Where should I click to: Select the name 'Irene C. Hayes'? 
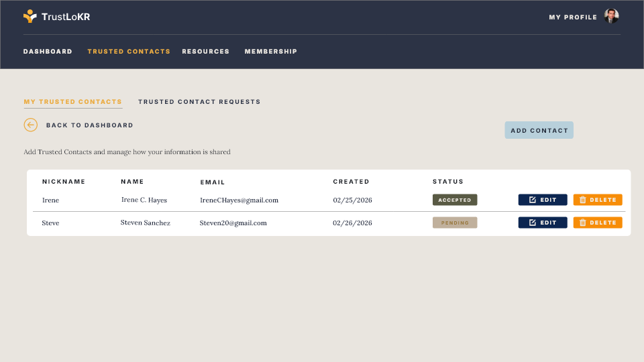tap(144, 200)
